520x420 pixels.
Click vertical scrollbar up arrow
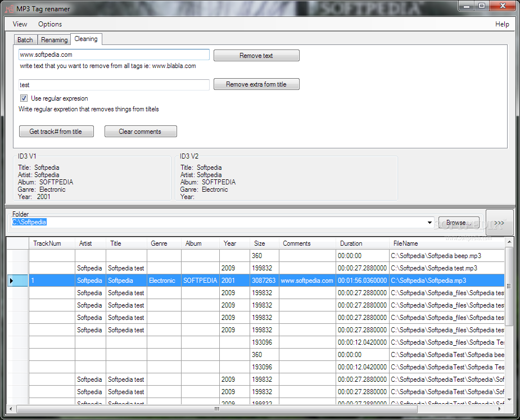coord(509,242)
